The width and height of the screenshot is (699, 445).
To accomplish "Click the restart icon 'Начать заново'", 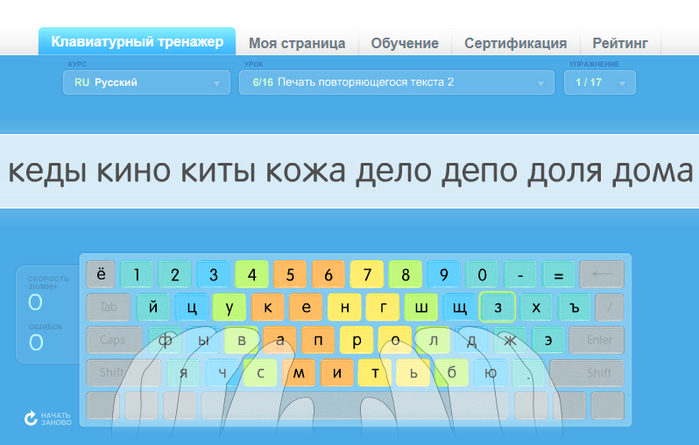I will tap(31, 419).
